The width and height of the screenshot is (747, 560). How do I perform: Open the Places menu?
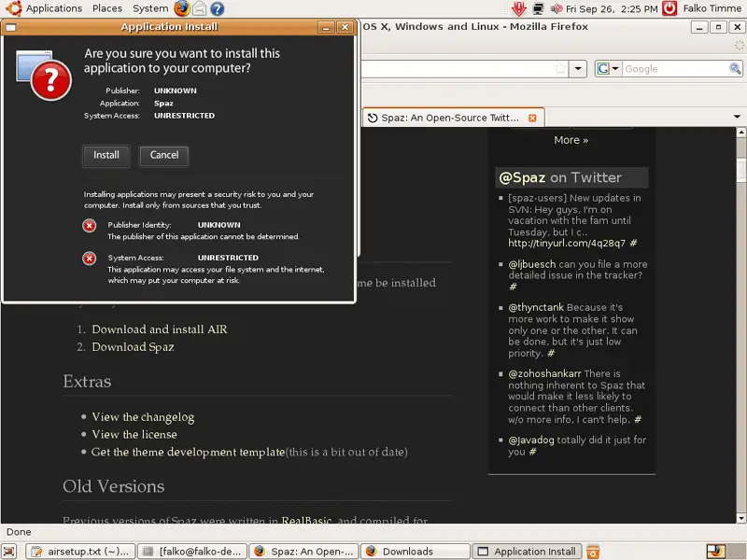[107, 8]
